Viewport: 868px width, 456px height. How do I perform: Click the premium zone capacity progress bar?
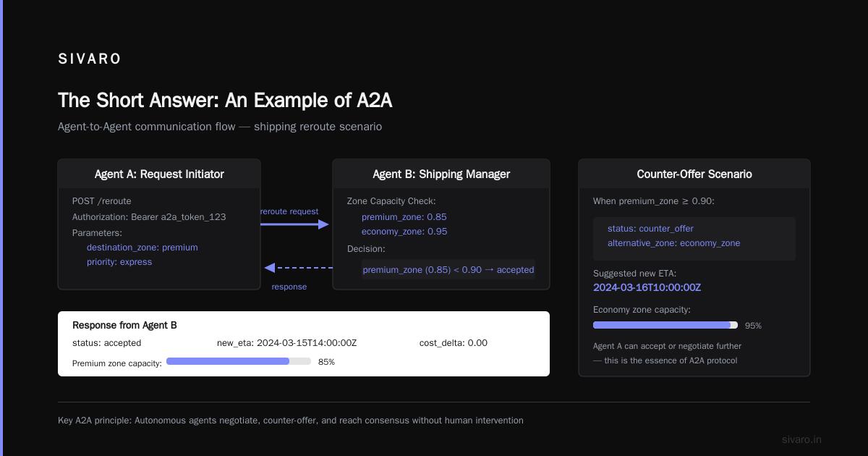[239, 360]
